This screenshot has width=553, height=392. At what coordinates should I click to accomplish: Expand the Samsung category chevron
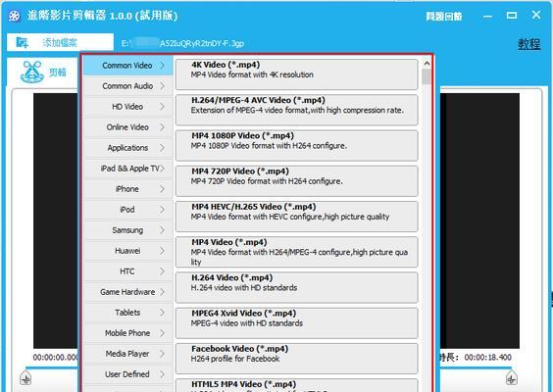pos(162,230)
